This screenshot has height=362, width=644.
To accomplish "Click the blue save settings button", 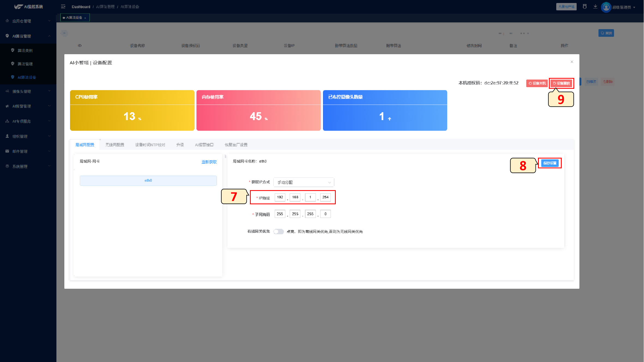I will click(550, 163).
